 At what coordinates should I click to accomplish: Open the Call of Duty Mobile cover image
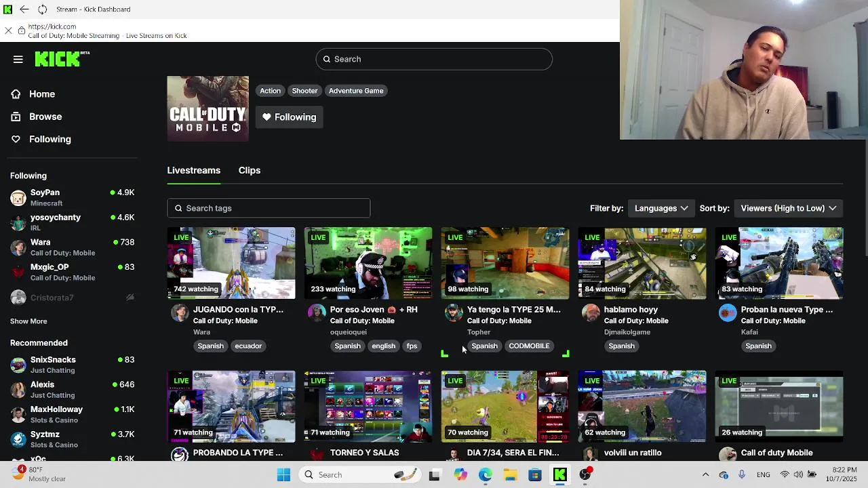click(x=208, y=108)
